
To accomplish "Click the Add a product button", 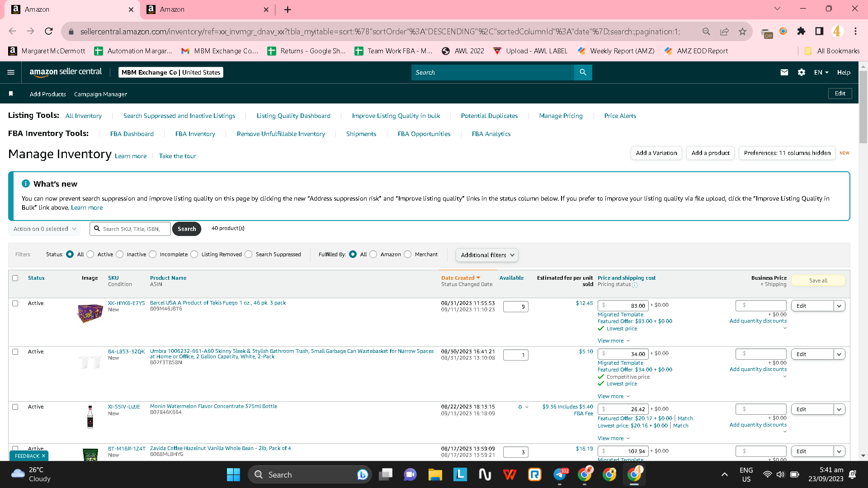I will click(711, 153).
